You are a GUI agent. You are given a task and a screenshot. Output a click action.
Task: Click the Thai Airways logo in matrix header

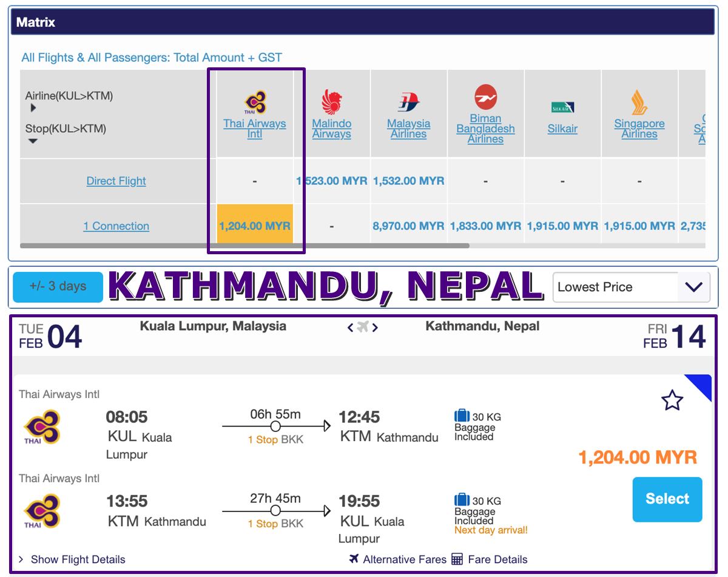255,103
